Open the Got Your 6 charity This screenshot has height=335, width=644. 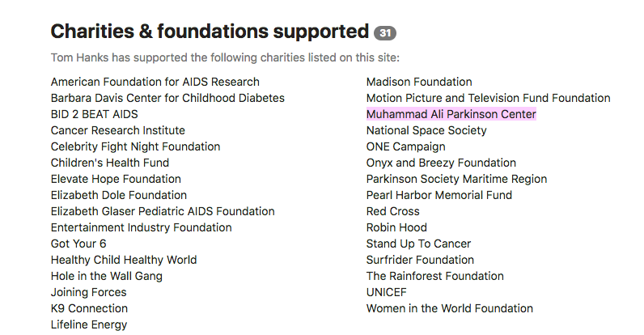(78, 244)
